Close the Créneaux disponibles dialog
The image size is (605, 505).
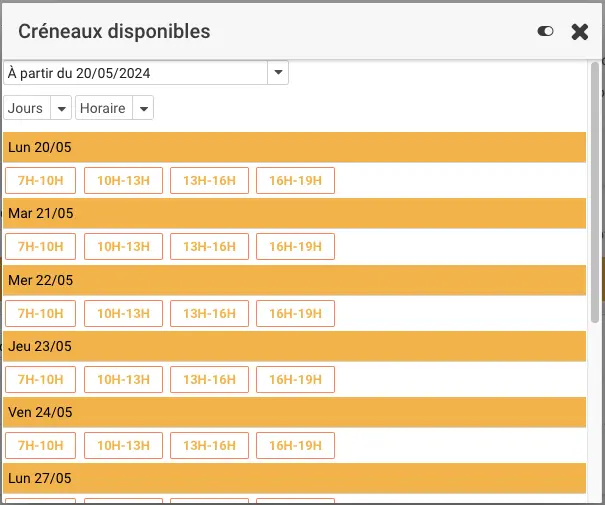tap(579, 32)
